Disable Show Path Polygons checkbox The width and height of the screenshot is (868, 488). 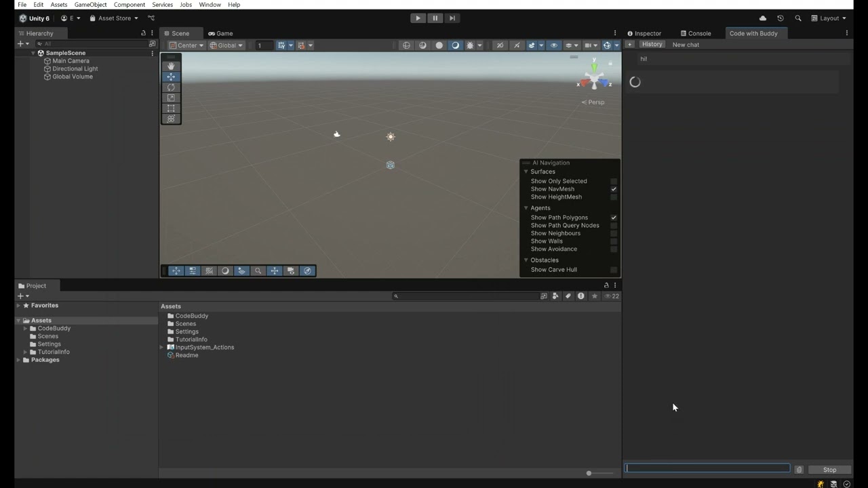[614, 218]
